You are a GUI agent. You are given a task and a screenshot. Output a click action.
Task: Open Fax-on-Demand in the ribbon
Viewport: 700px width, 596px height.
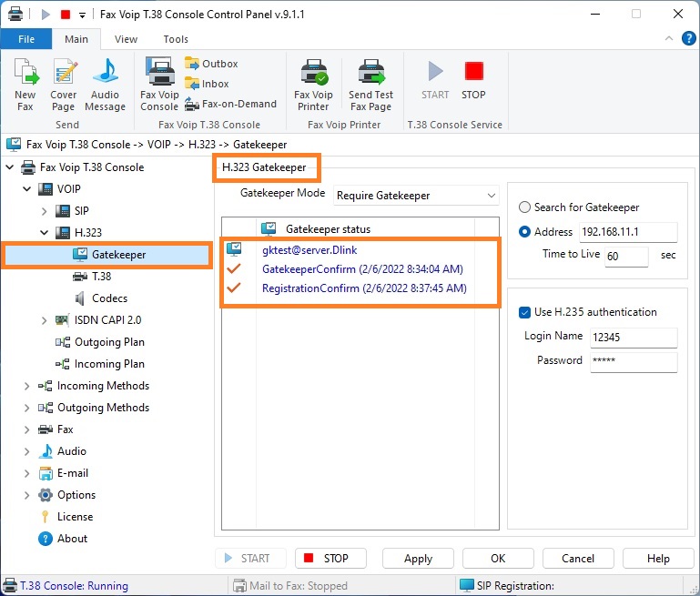(231, 104)
